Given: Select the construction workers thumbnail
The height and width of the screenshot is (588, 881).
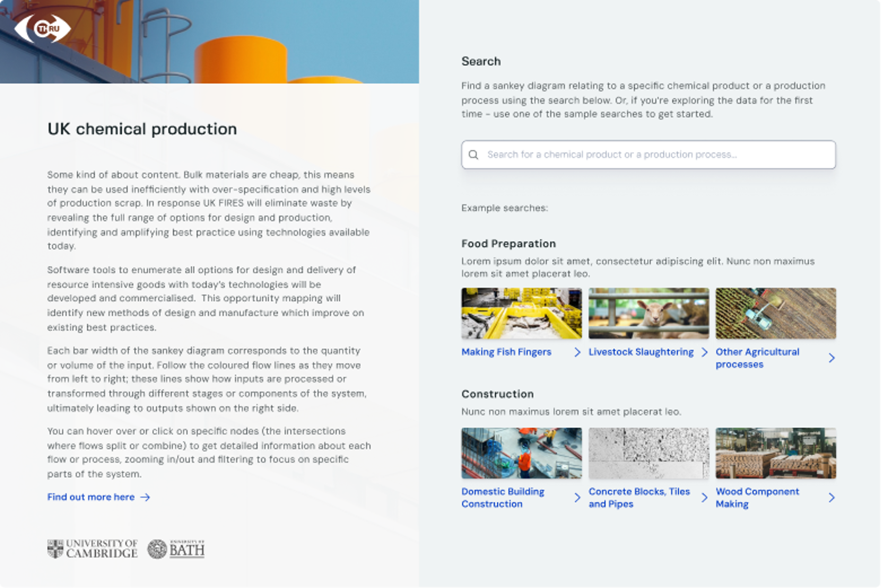Looking at the screenshot, I should [x=521, y=453].
